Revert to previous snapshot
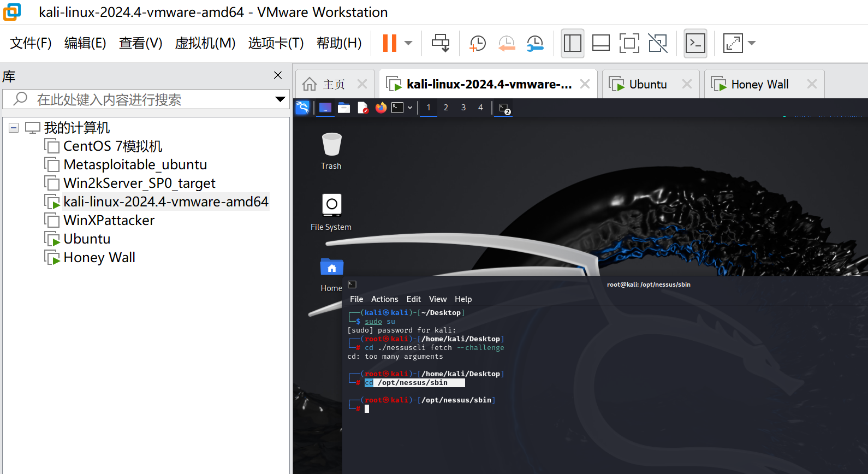Screen dimensions: 868x474 507,43
